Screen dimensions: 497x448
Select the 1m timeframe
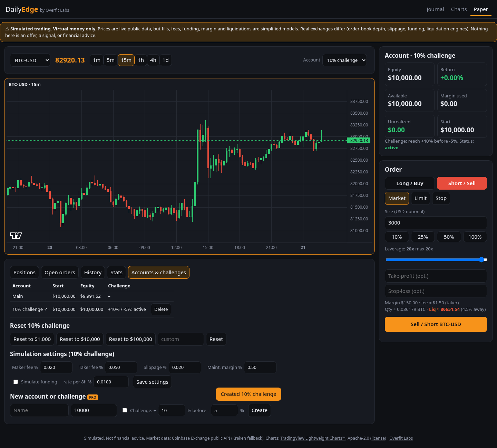(97, 60)
